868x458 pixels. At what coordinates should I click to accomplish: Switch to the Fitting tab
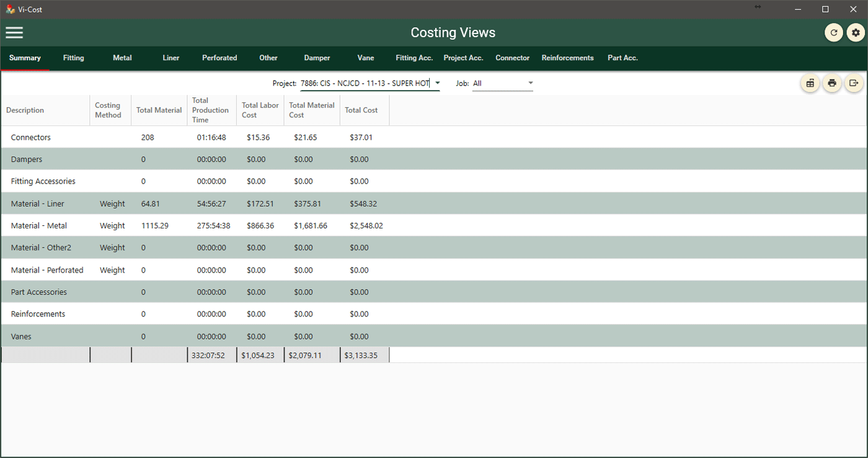point(73,58)
